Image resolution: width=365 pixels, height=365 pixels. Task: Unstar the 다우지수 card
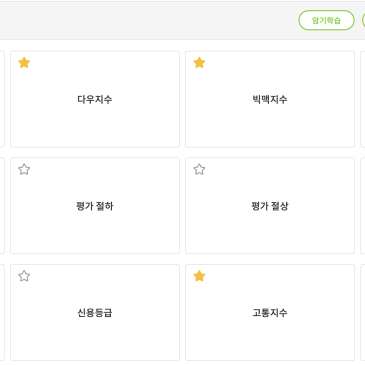[x=24, y=63]
